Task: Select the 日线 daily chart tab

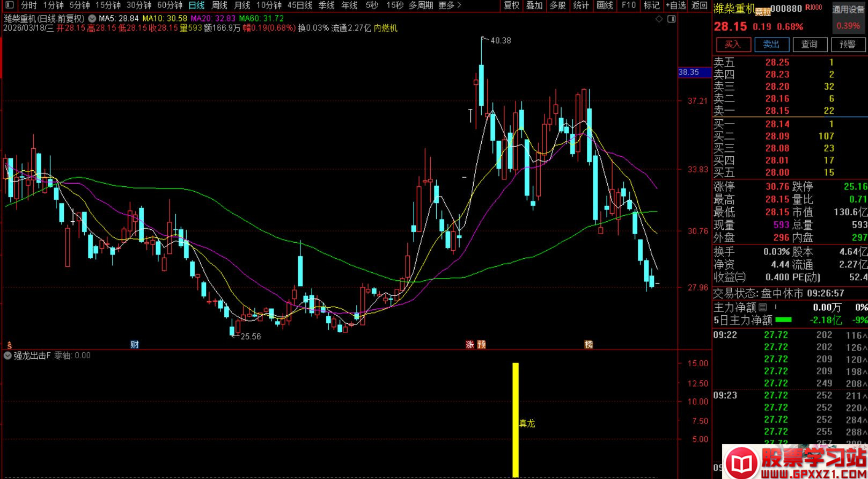Action: 196,5
